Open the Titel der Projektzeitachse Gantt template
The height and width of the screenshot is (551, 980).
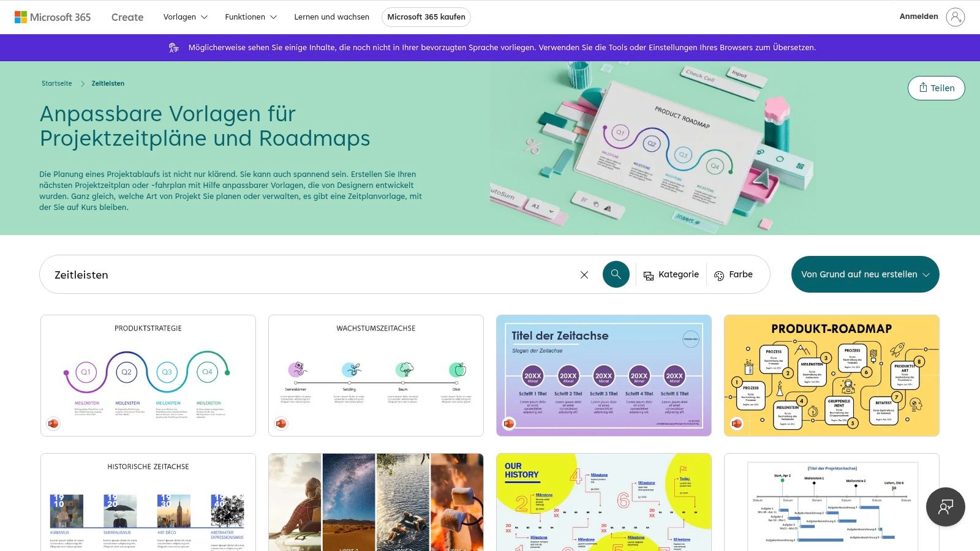point(832,502)
